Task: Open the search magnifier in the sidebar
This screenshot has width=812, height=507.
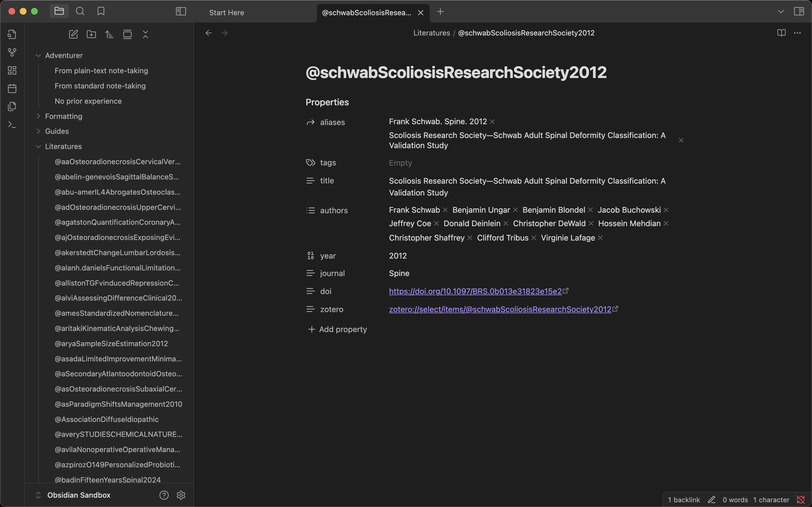Action: 80,11
